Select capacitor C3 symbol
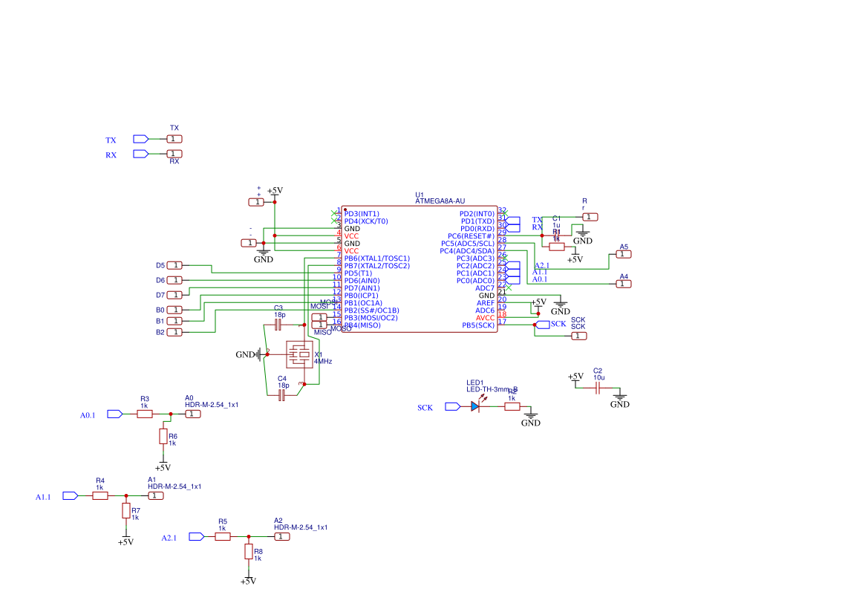The height and width of the screenshot is (615, 868). tap(278, 325)
